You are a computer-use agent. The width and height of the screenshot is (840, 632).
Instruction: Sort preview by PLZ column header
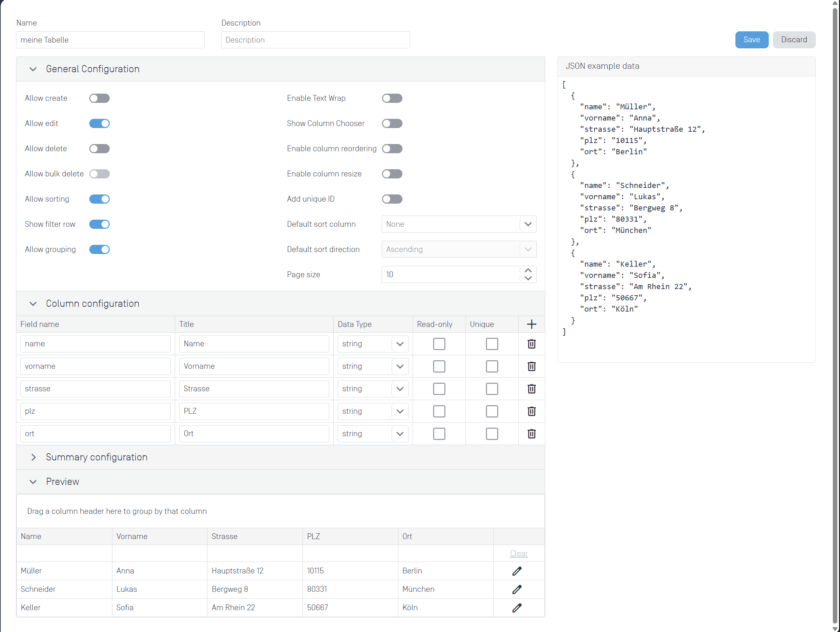pyautogui.click(x=350, y=536)
